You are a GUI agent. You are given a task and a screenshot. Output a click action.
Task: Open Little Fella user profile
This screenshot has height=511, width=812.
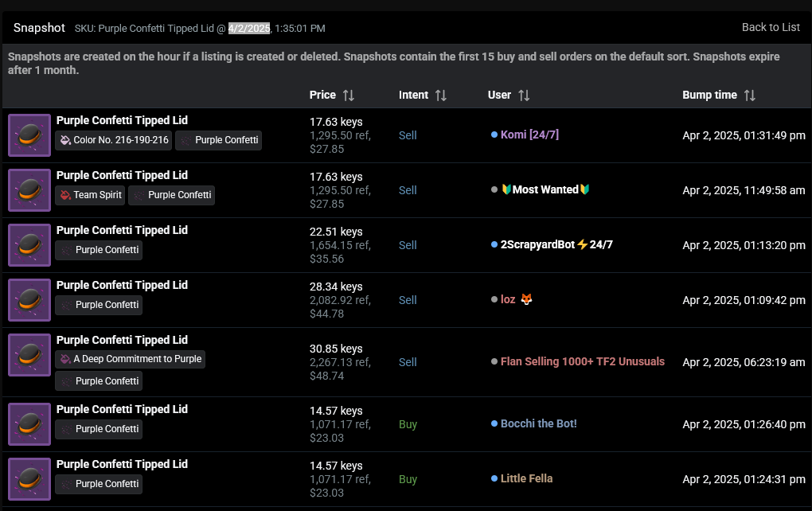pos(526,479)
